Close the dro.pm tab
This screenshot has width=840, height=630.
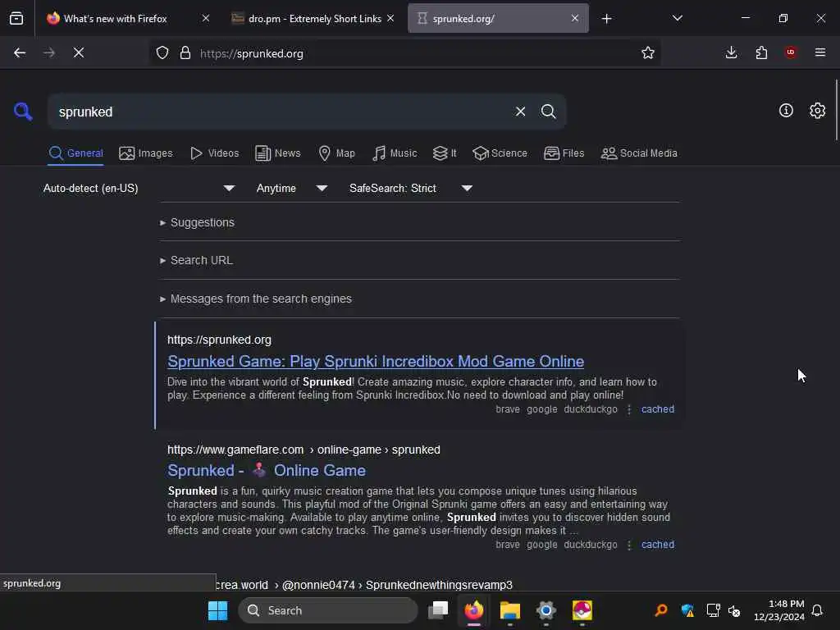coord(390,18)
